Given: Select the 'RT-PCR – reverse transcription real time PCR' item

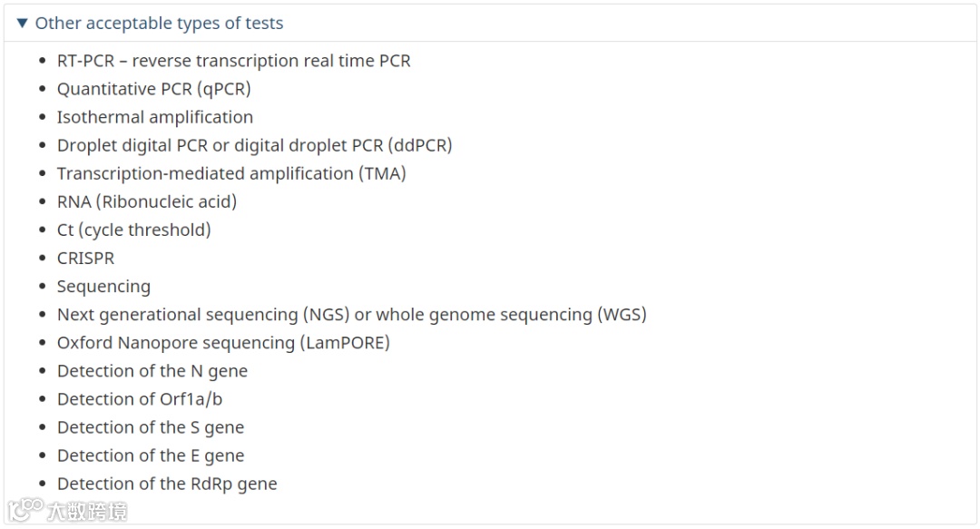Looking at the screenshot, I should click(233, 61).
